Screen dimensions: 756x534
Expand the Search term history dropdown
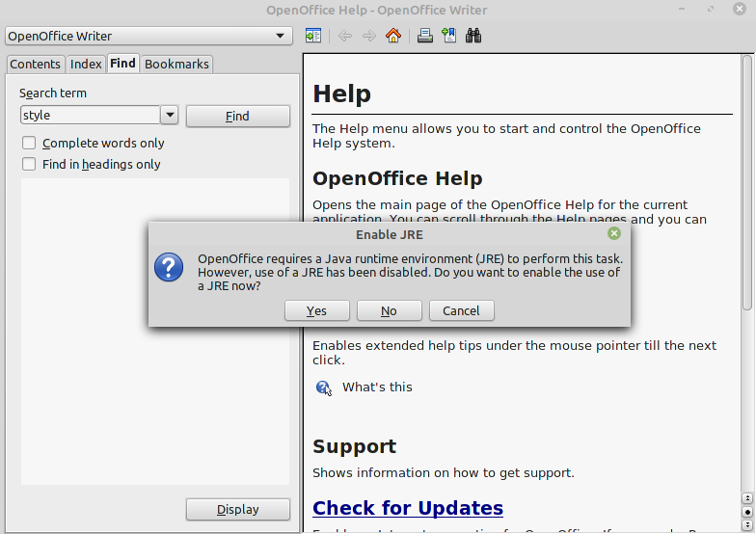(x=170, y=115)
